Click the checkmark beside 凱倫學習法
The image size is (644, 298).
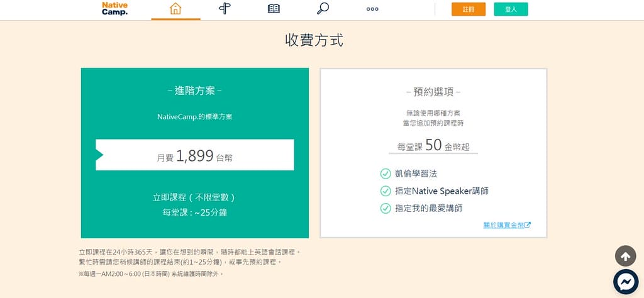386,174
